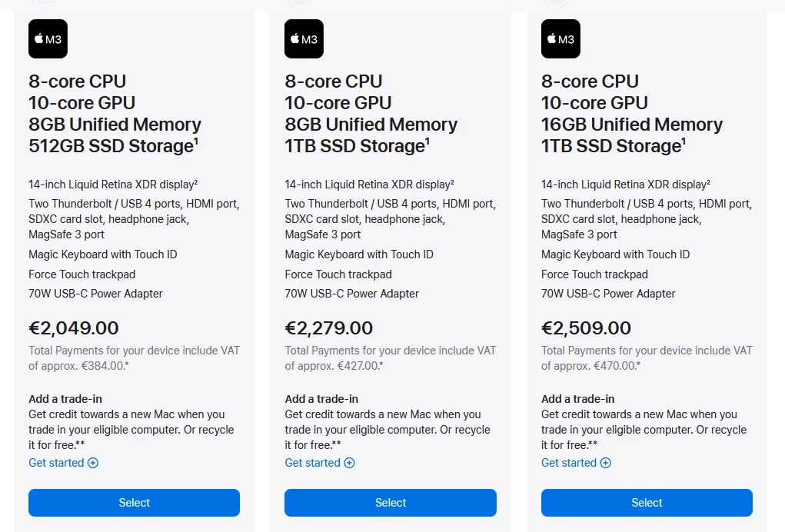Screen dimensions: 785x532
Task: Open footnote 1 after 512GB SSD Storage
Action: 196,141
